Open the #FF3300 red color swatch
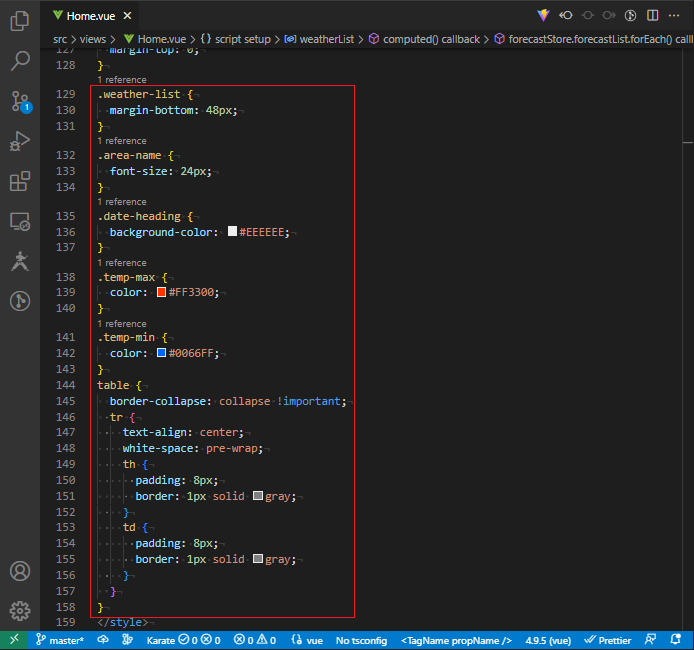This screenshot has width=694, height=650. (x=162, y=292)
